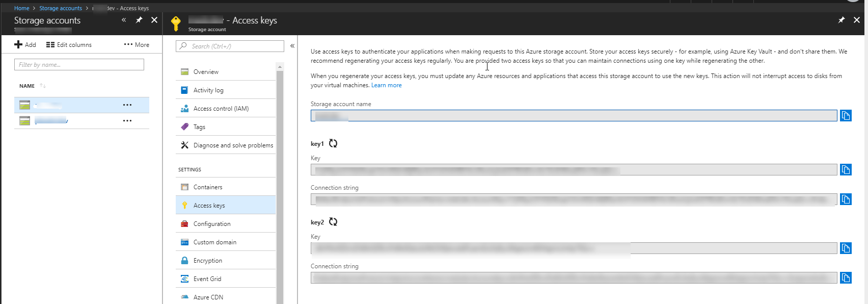Image resolution: width=868 pixels, height=304 pixels.
Task: Select the Access keys menu item
Action: [x=226, y=206]
